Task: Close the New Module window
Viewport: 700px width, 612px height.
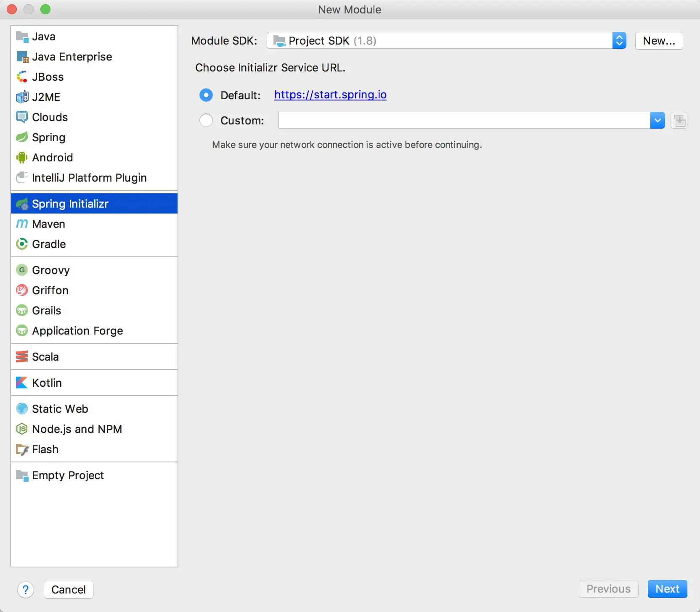Action: pyautogui.click(x=12, y=9)
